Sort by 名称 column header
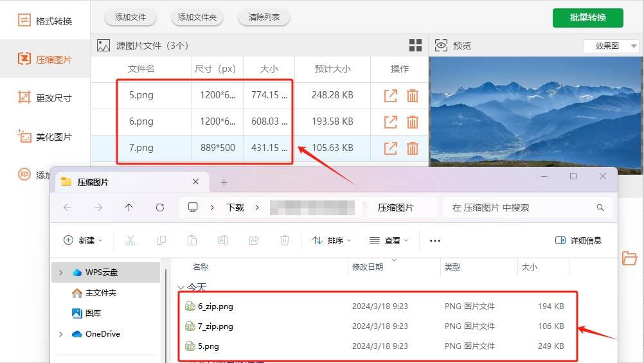This screenshot has width=644, height=363. [201, 267]
